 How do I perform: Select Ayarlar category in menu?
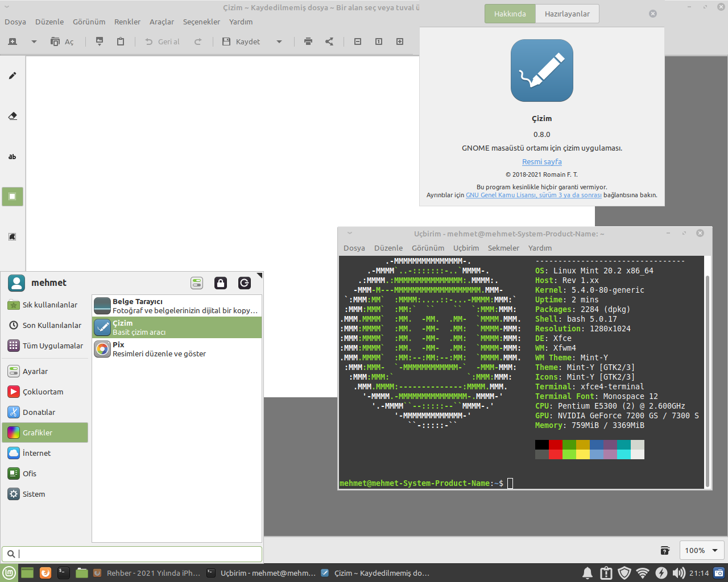(45, 371)
